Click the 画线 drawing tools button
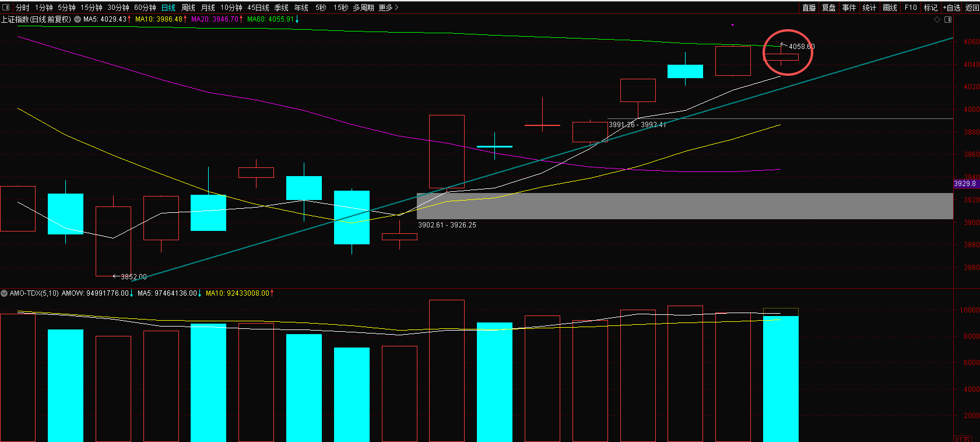The height and width of the screenshot is (442, 980). point(890,8)
